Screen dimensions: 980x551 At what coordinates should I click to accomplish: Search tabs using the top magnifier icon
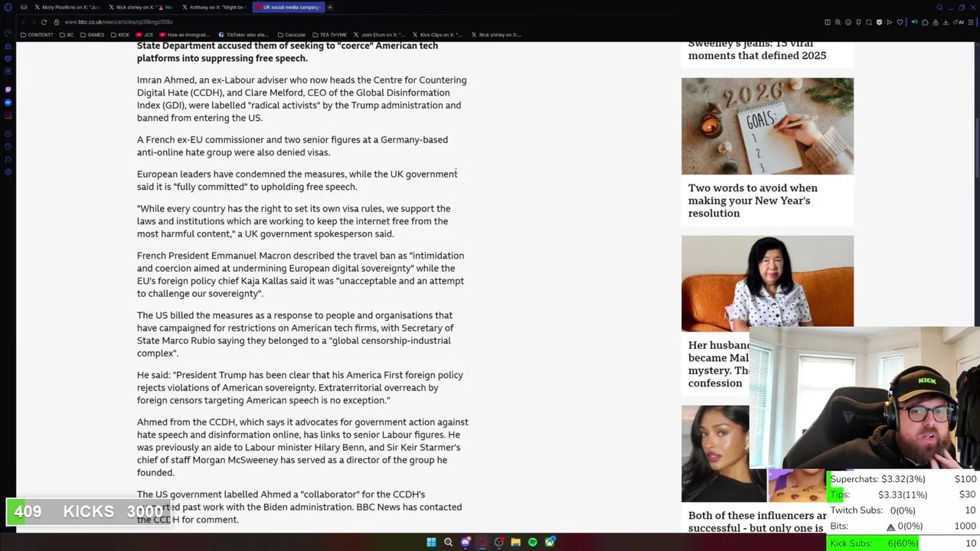pos(939,7)
